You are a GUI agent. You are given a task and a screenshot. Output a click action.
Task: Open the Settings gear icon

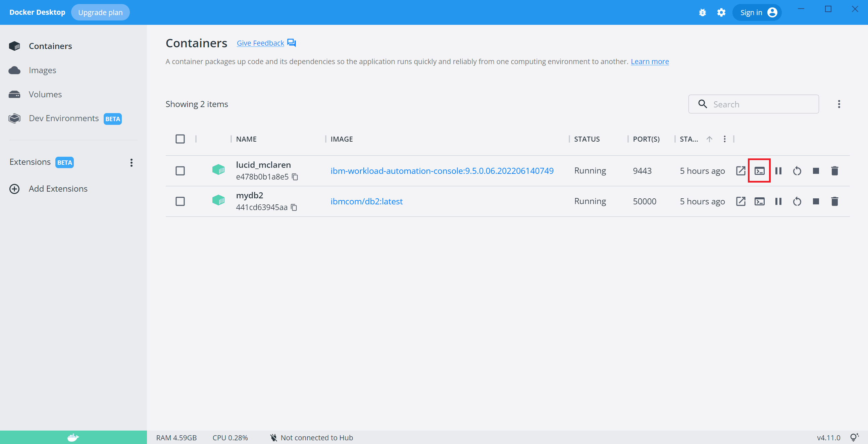[x=721, y=12]
